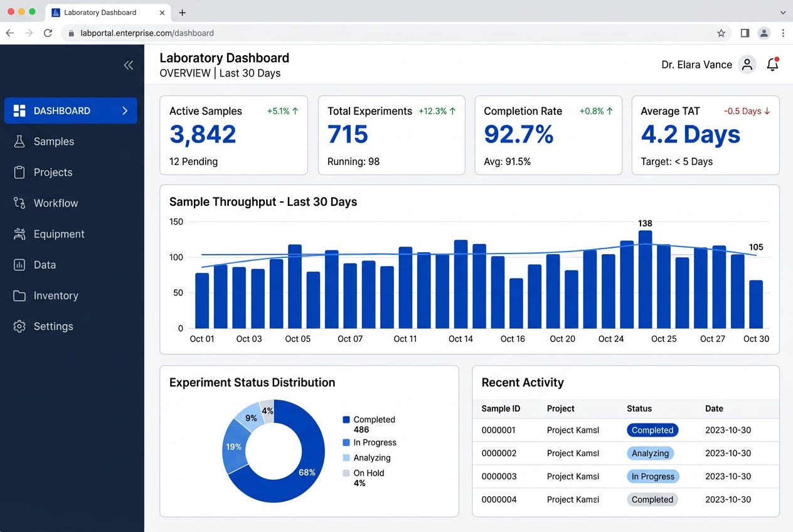Viewport: 793px width, 532px height.
Task: Open the Completion Rate card
Action: coord(548,136)
